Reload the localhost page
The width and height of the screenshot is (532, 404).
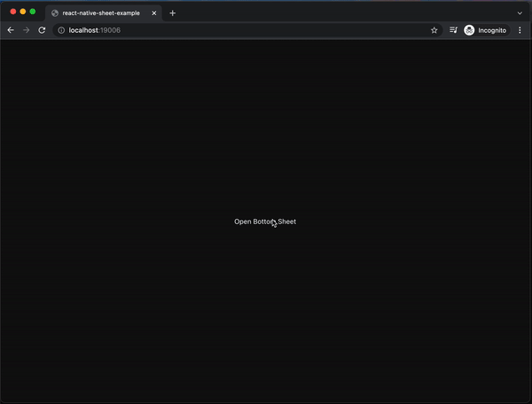[42, 30]
